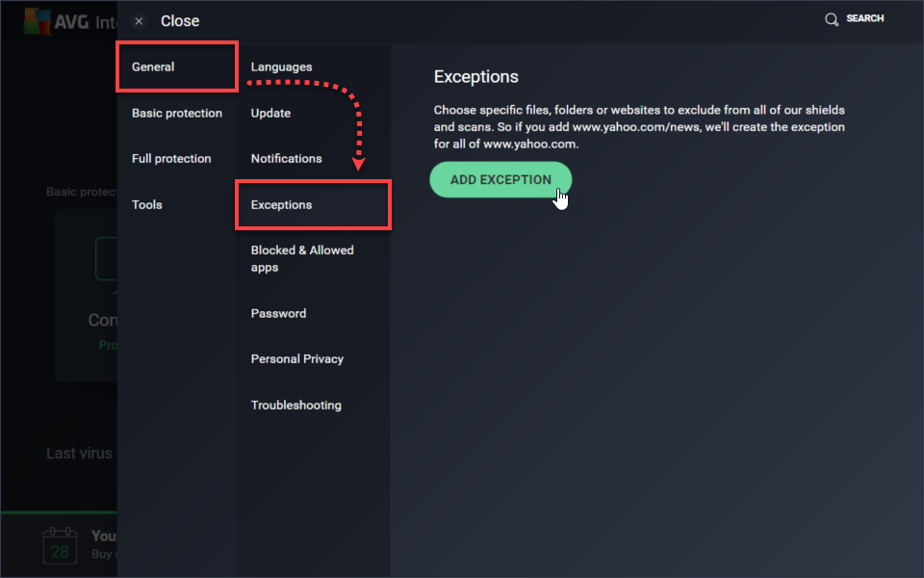Open the Update section
Image resolution: width=924 pixels, height=578 pixels.
tap(270, 114)
